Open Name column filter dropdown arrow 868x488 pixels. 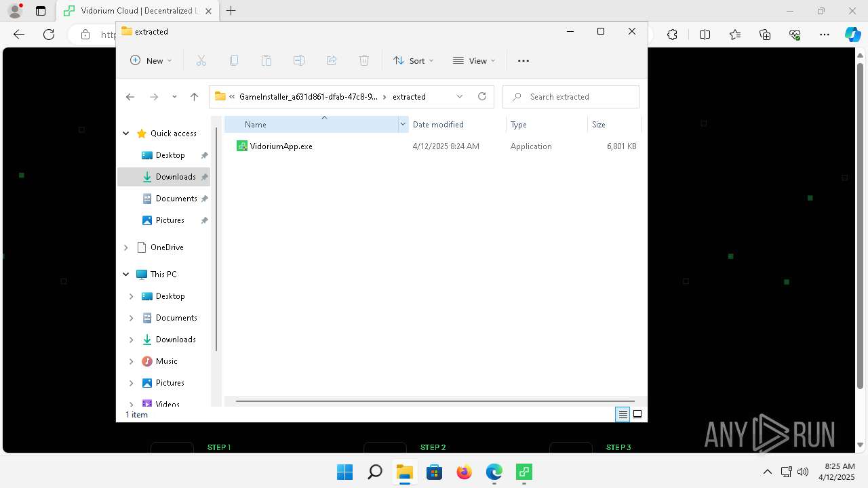pyautogui.click(x=403, y=124)
